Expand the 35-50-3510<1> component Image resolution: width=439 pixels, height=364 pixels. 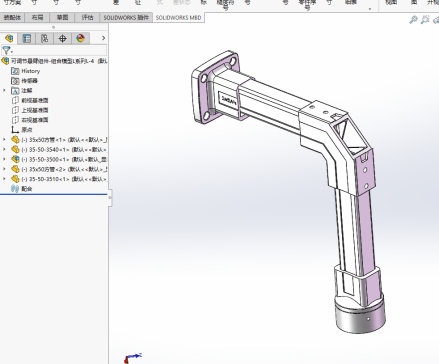point(4,179)
